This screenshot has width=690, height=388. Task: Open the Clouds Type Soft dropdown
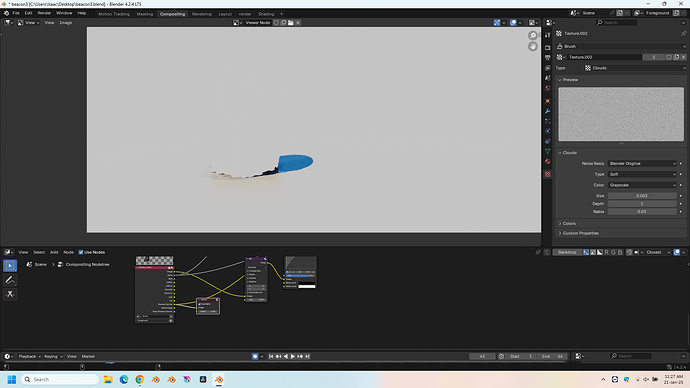click(642, 174)
